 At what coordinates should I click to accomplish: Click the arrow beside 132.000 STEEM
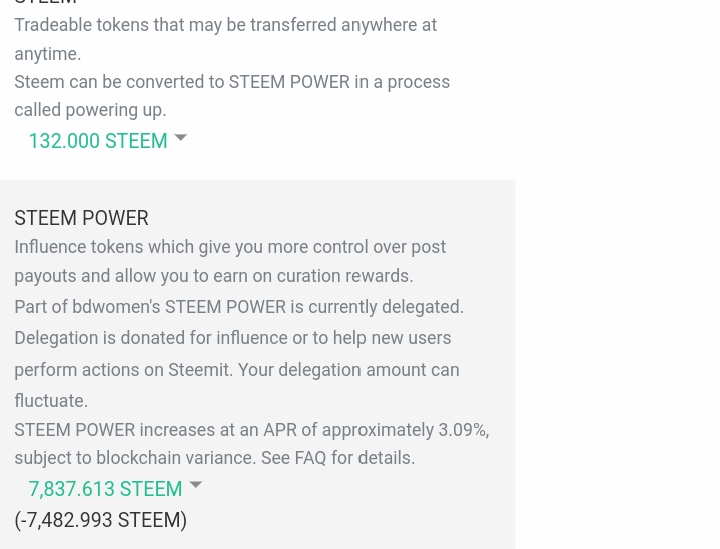tap(181, 138)
